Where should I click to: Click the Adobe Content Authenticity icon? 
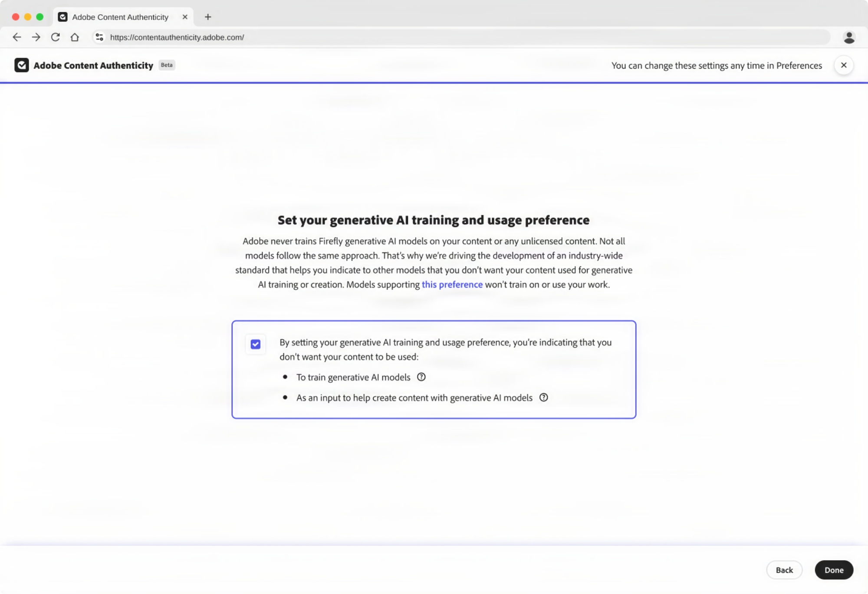pyautogui.click(x=22, y=65)
